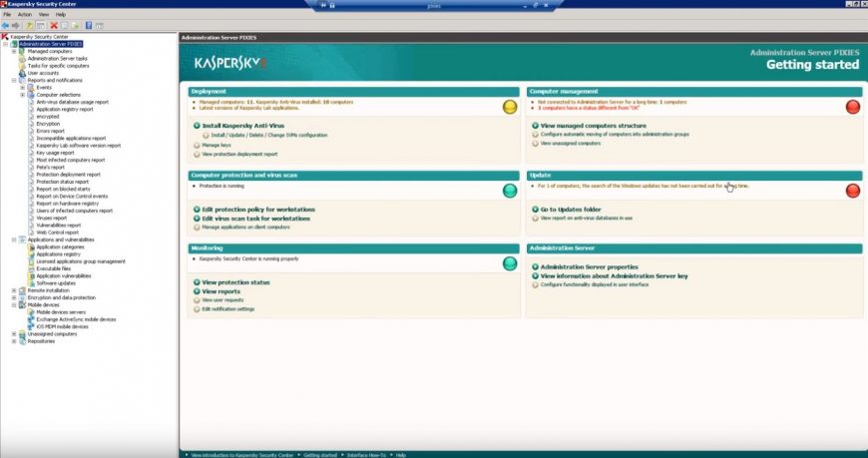Click the green Protection is running indicator

click(510, 191)
